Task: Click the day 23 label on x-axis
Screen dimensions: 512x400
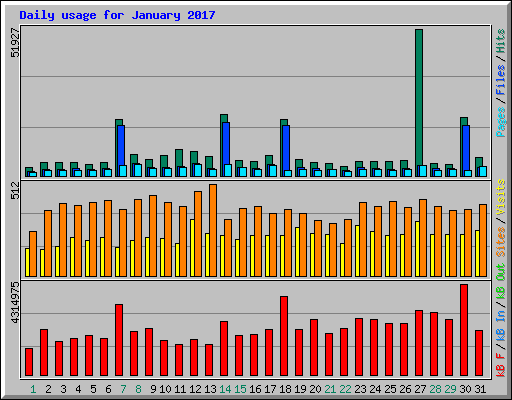Action: (x=360, y=389)
